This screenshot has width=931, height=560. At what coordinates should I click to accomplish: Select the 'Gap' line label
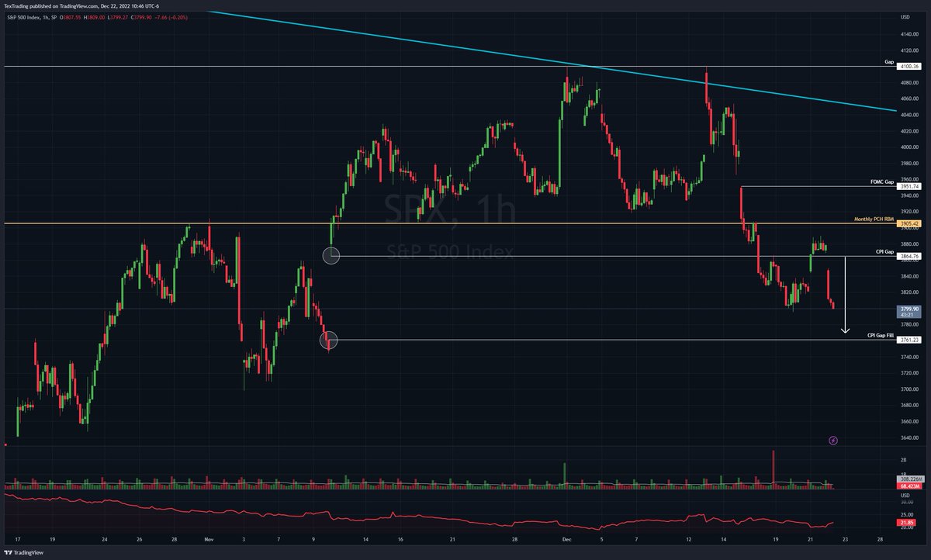pos(889,61)
